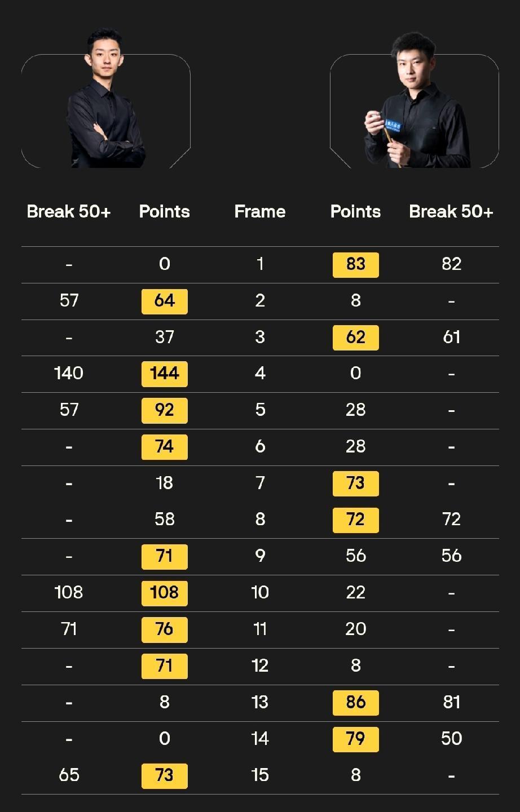Click the highlighted 83 score in frame 1

[x=355, y=264]
